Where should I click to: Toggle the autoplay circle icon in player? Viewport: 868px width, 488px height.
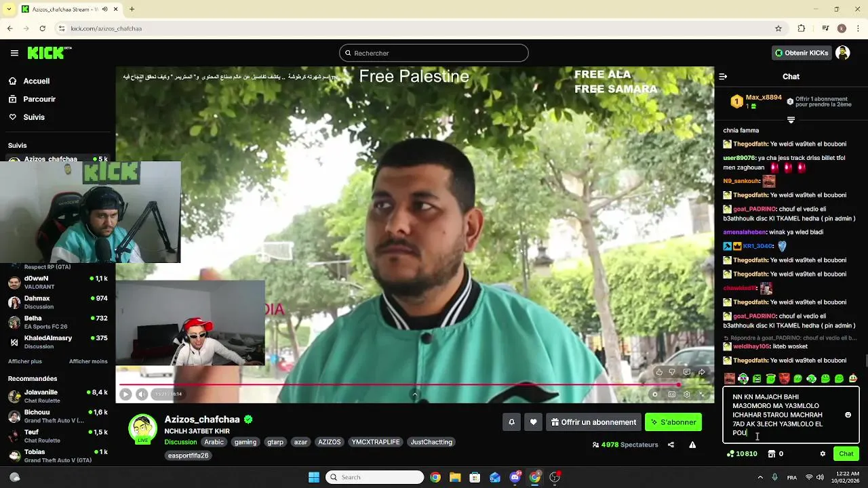655,394
